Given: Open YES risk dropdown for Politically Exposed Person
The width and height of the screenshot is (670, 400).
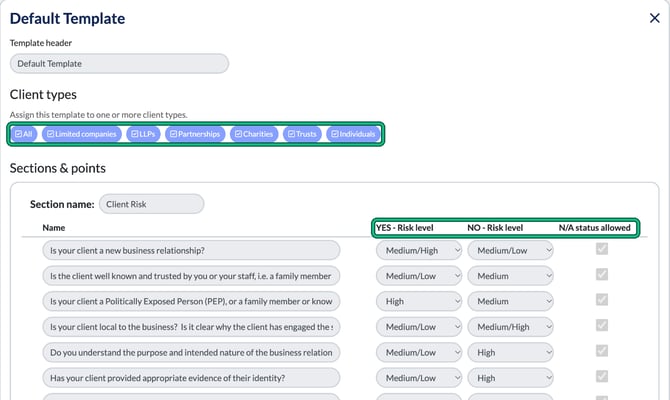Looking at the screenshot, I should (419, 301).
